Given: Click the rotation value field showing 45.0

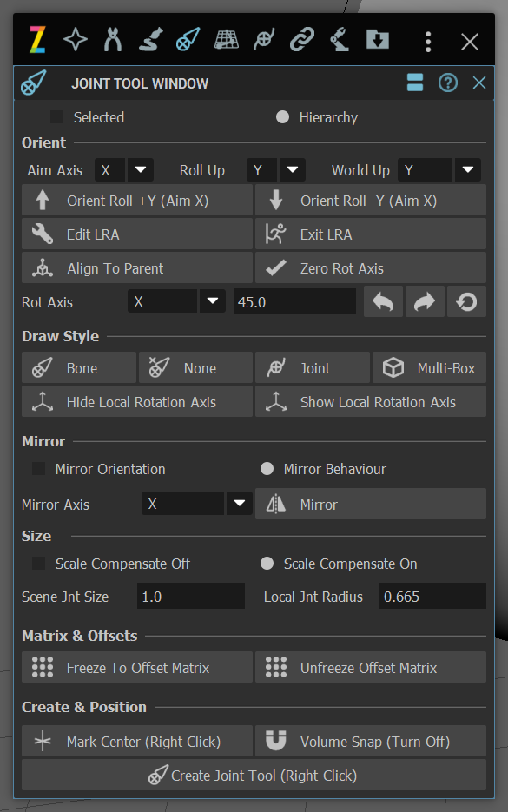Looking at the screenshot, I should click(294, 301).
